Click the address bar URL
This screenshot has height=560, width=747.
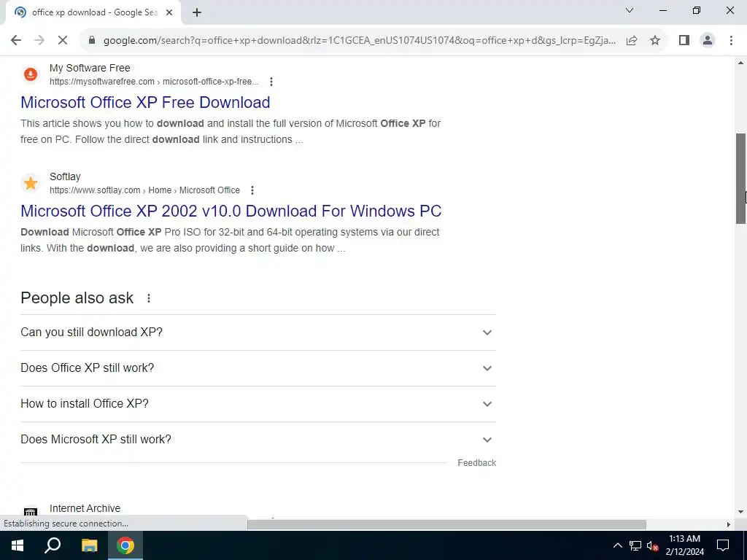(x=359, y=40)
